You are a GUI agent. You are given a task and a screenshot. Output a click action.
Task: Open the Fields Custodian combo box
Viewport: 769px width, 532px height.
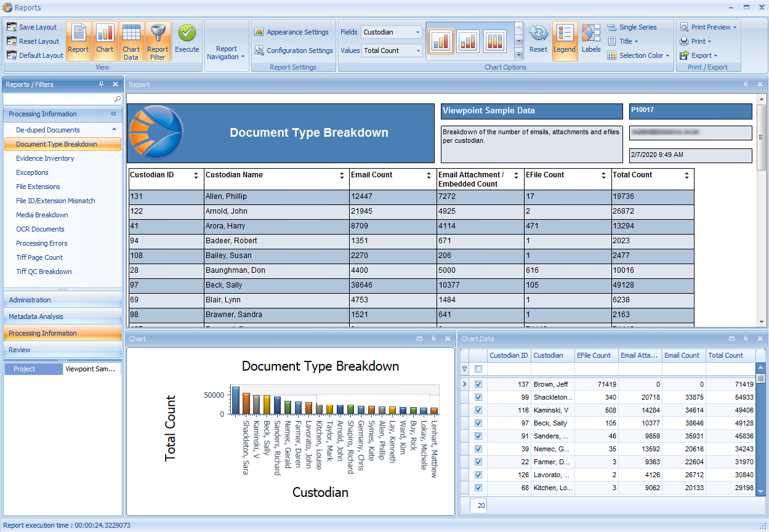[x=392, y=32]
